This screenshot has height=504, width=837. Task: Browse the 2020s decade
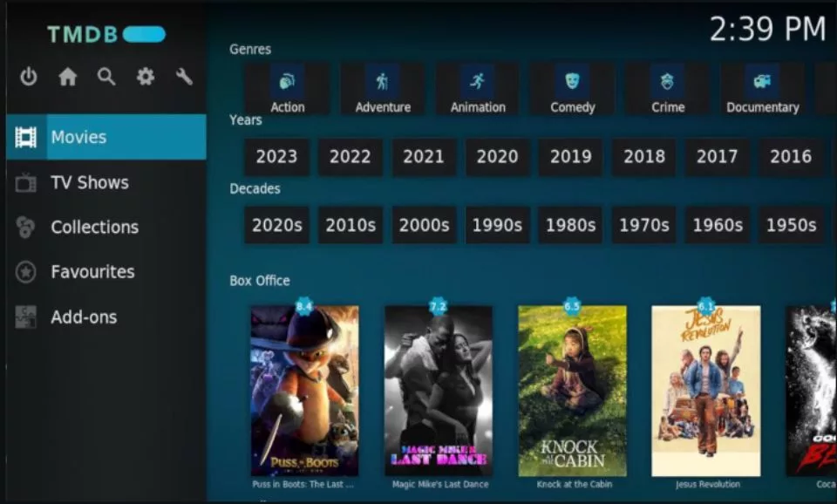(276, 225)
